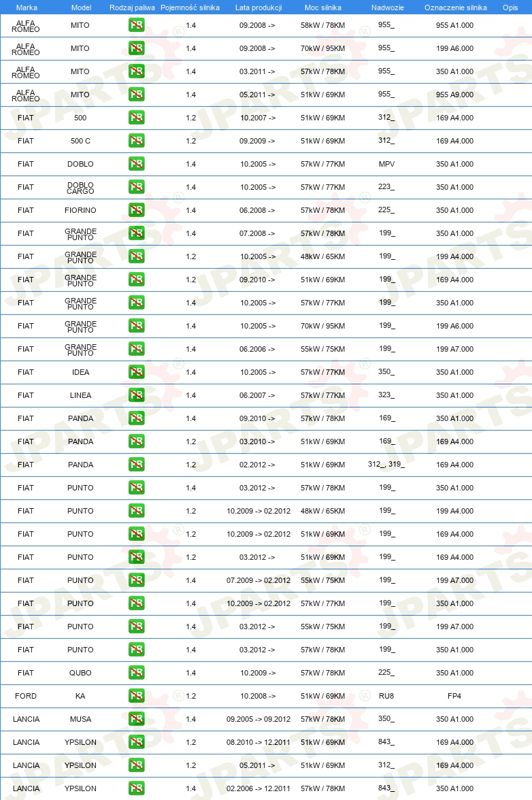The image size is (532, 800).
Task: Click production date 07.2008 ->
Action: point(258,234)
